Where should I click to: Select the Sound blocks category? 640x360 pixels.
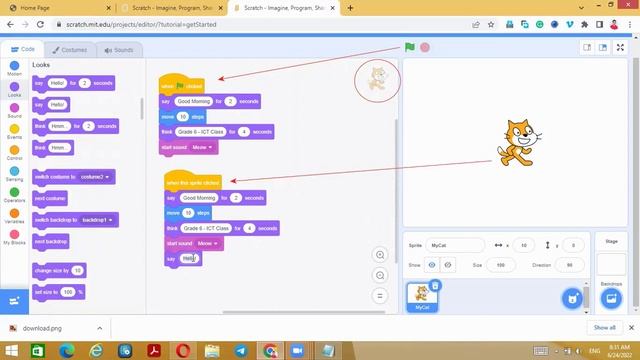14,111
